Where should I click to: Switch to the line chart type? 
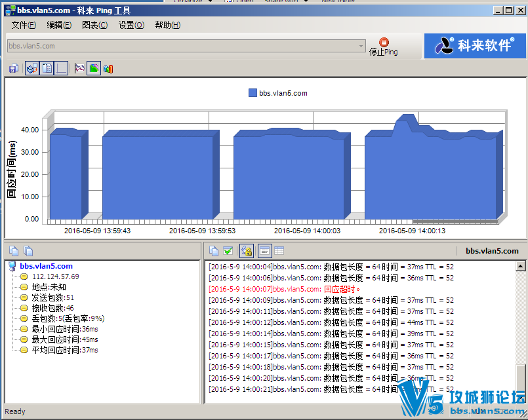(x=80, y=69)
